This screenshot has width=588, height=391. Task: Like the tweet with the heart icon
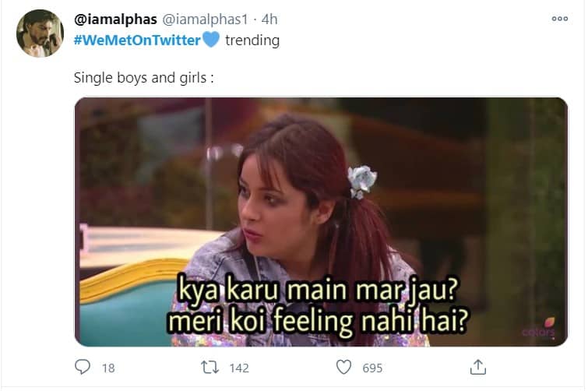click(x=343, y=367)
